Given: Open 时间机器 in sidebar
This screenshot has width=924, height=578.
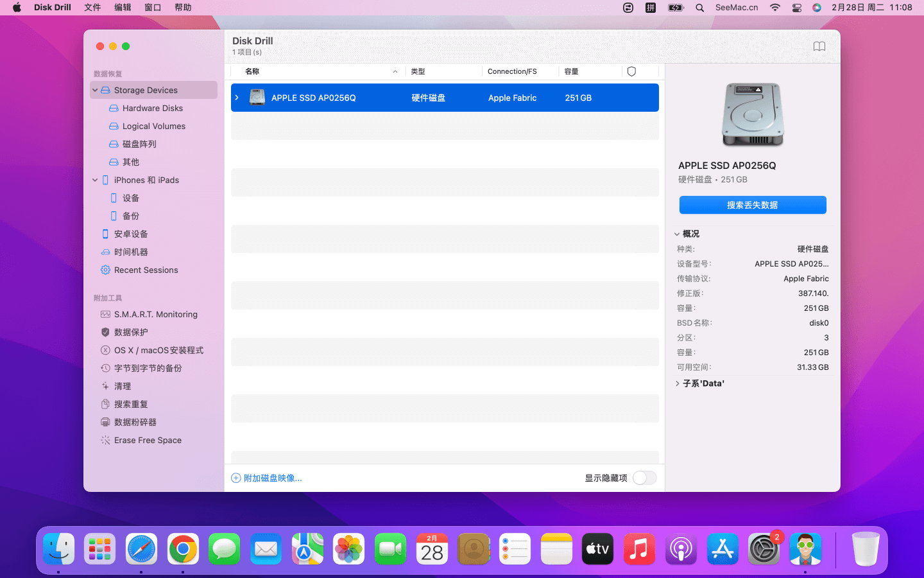Looking at the screenshot, I should click(131, 252).
